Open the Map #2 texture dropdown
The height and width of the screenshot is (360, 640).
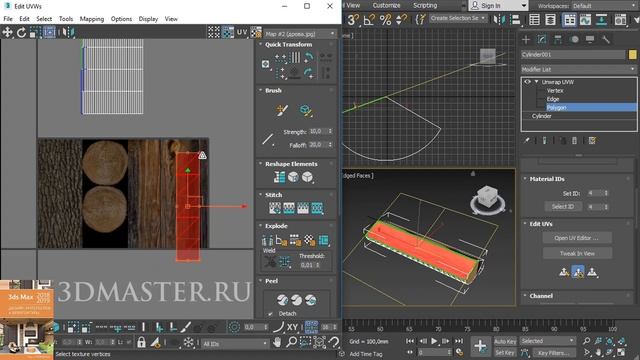299,34
